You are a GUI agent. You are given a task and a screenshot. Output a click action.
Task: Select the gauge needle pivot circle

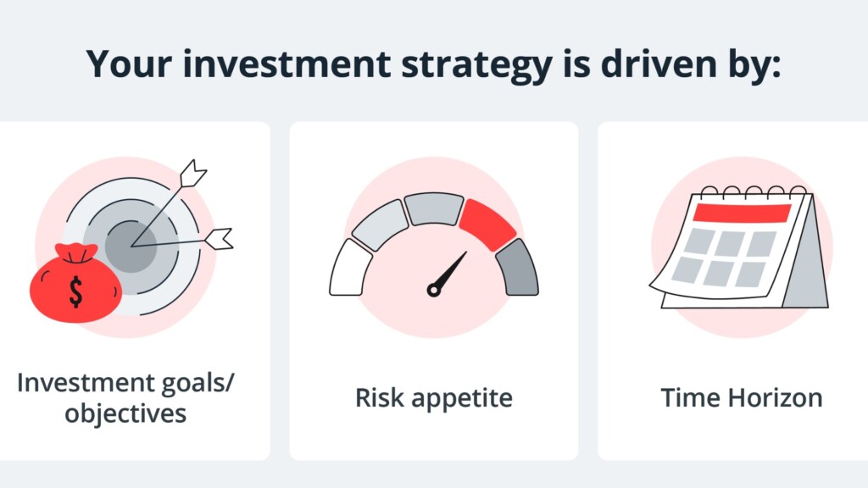click(434, 290)
